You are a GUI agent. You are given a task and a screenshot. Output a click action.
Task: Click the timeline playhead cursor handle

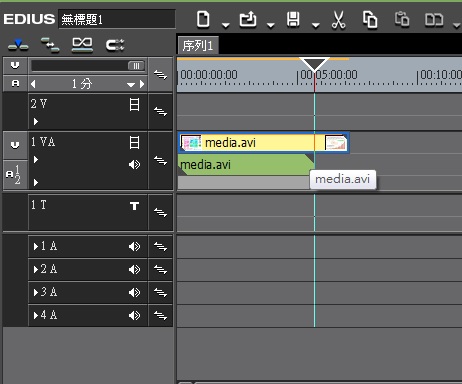(314, 64)
